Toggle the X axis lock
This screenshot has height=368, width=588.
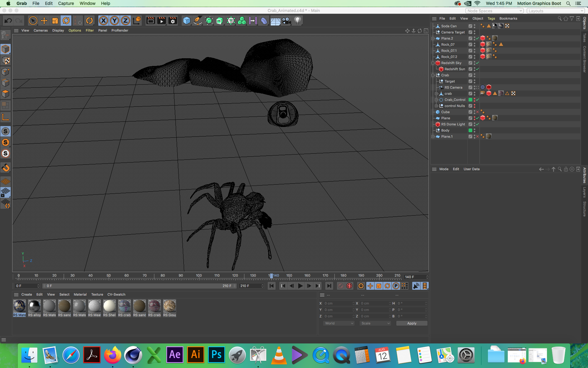104,21
